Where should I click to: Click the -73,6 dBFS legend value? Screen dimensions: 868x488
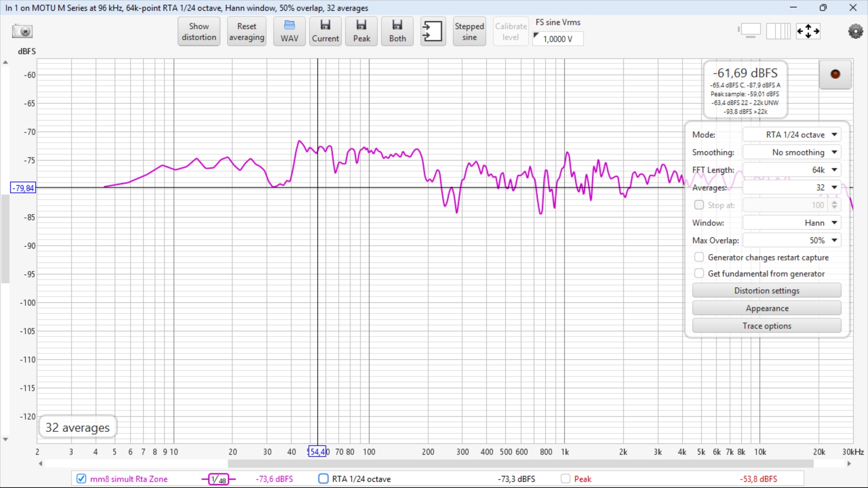click(x=274, y=479)
